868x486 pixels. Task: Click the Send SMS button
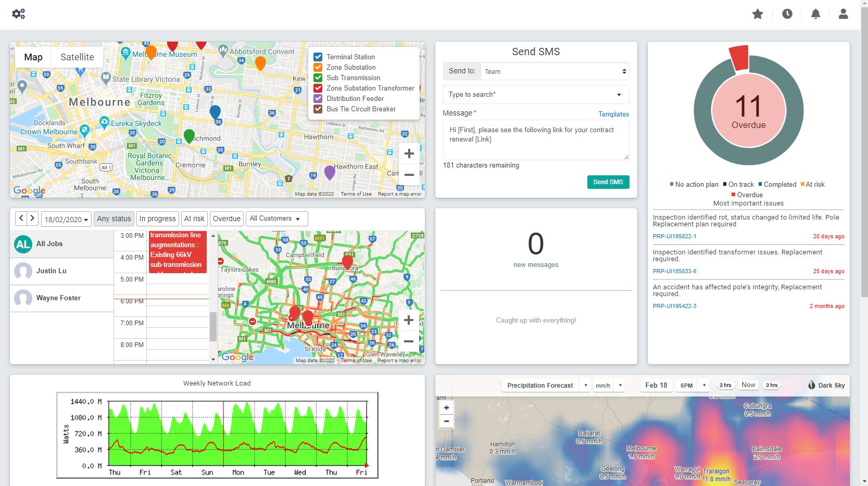[608, 182]
